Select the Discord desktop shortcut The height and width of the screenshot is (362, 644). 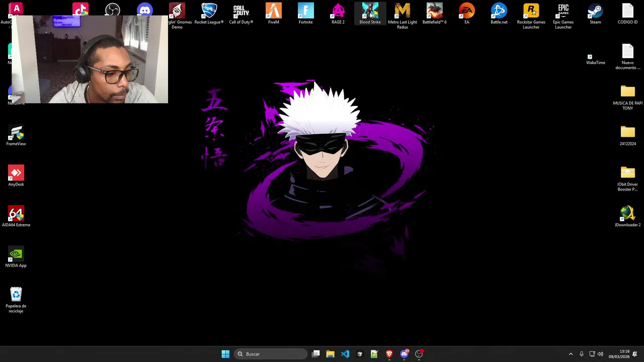(145, 10)
